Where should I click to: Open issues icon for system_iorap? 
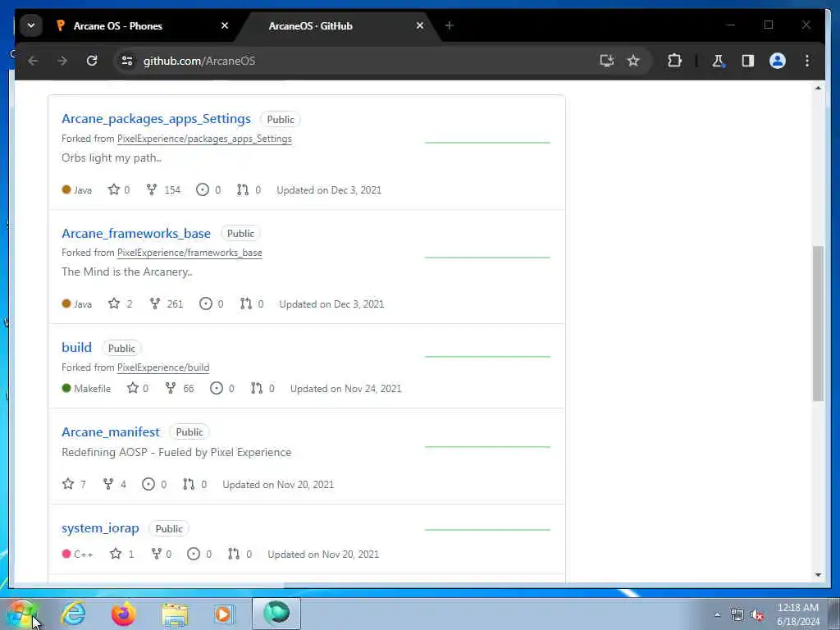pos(194,554)
